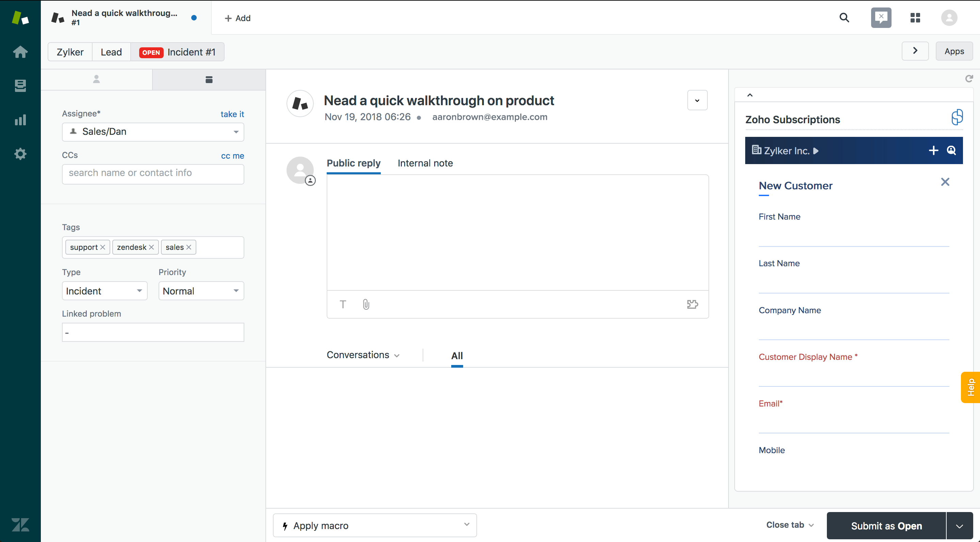Close the New Customer form
Viewport: 980px width, 542px height.
(x=945, y=182)
